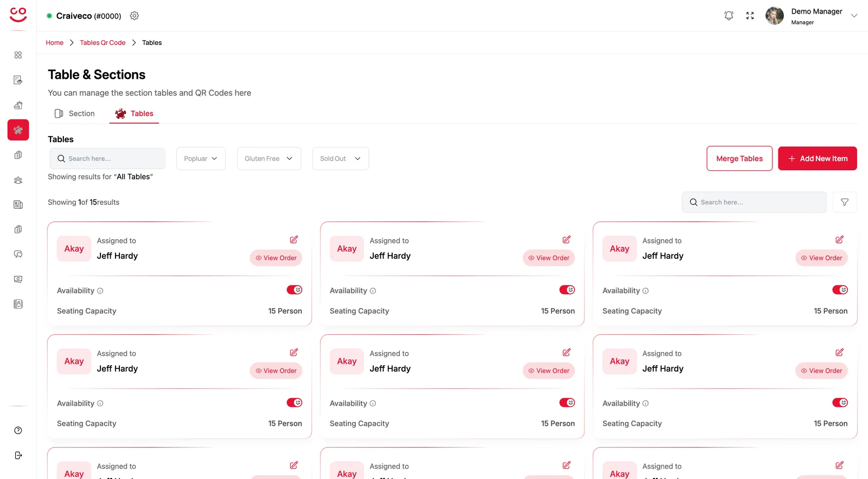The width and height of the screenshot is (868, 479).
Task: Toggle Availability on the middle card of the second row
Action: click(x=567, y=403)
